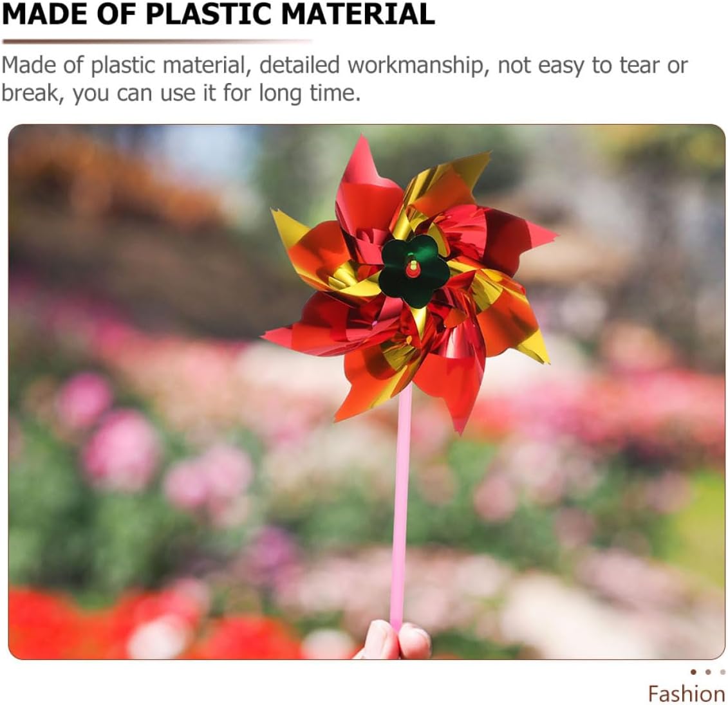Click the fingers holding the stick
The image size is (728, 705).
pos(394,639)
